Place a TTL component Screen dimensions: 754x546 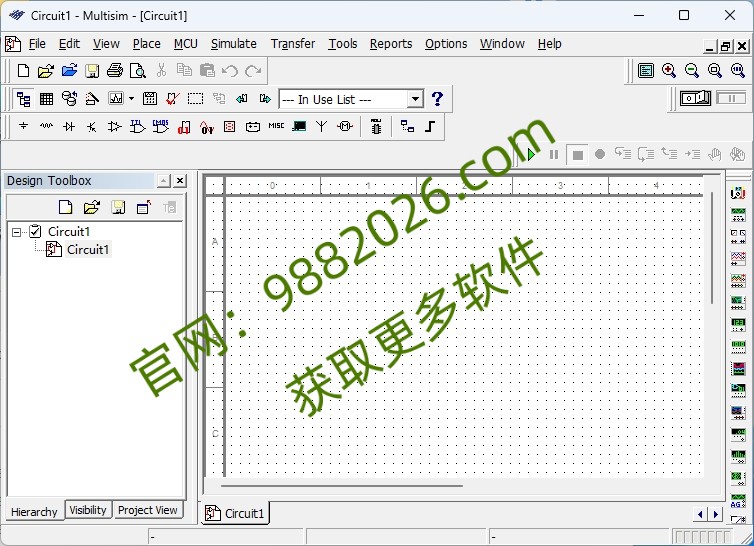click(x=138, y=127)
